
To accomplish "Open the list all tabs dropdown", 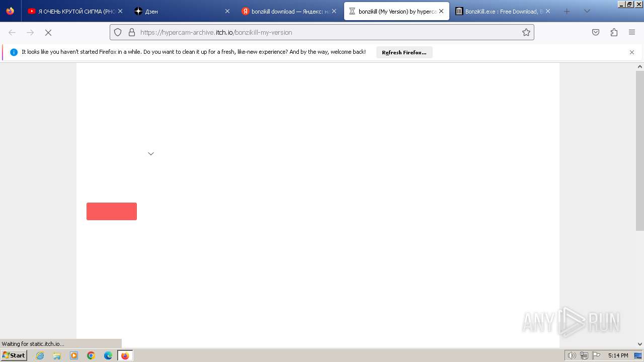I will tap(587, 11).
